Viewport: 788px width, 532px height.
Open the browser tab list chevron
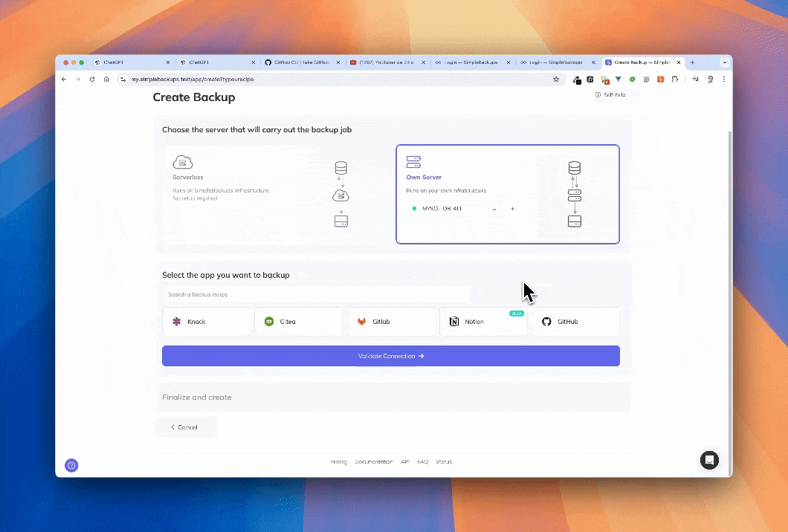click(725, 62)
